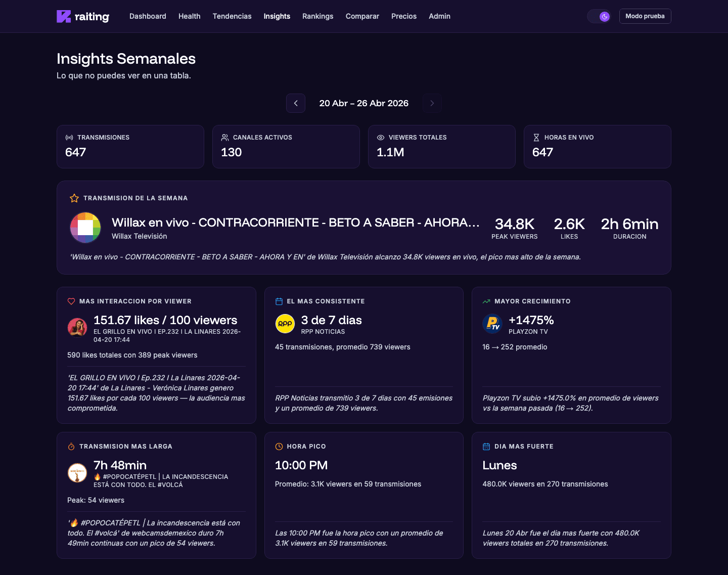Click the next week right chevron
This screenshot has width=728, height=575.
click(432, 103)
